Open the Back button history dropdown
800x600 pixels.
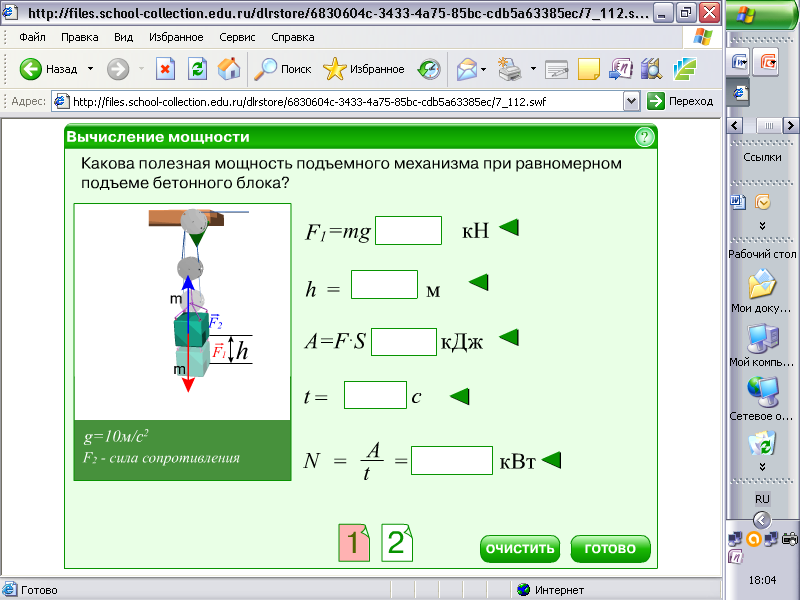click(x=90, y=69)
